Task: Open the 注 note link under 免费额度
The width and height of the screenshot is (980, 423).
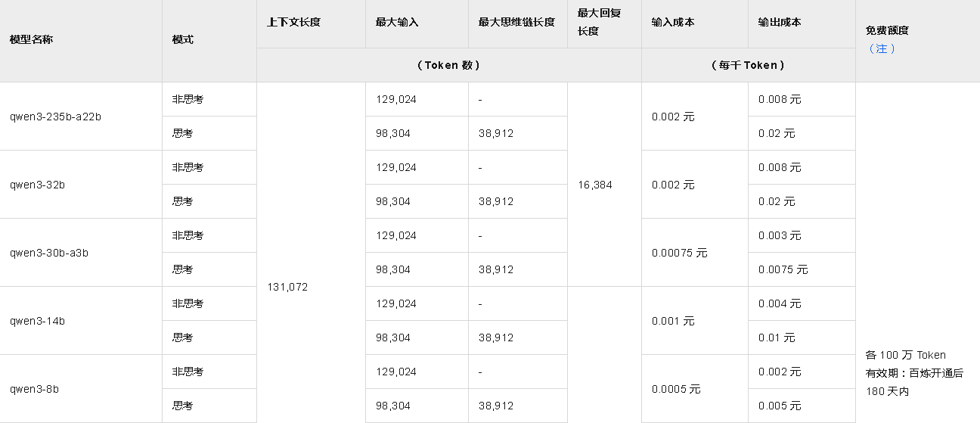Action: point(882,49)
